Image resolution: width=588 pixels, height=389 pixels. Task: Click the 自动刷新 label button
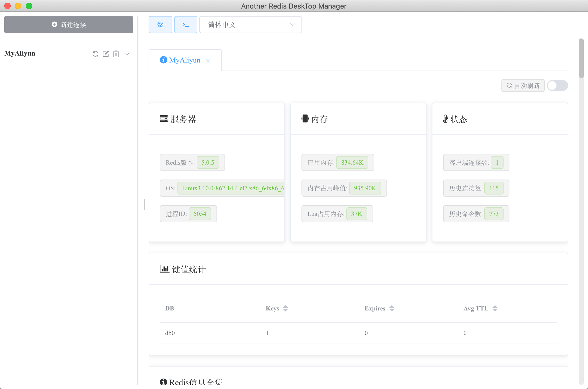coord(523,85)
